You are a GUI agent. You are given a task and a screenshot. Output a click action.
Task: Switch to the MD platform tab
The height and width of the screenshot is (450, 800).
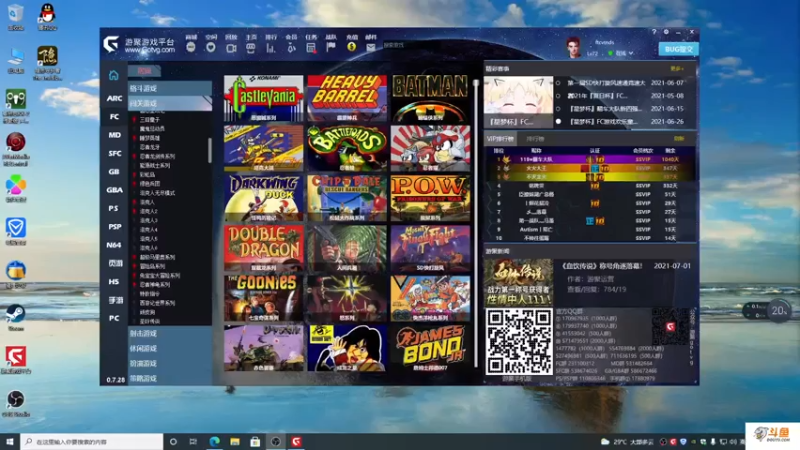114,135
